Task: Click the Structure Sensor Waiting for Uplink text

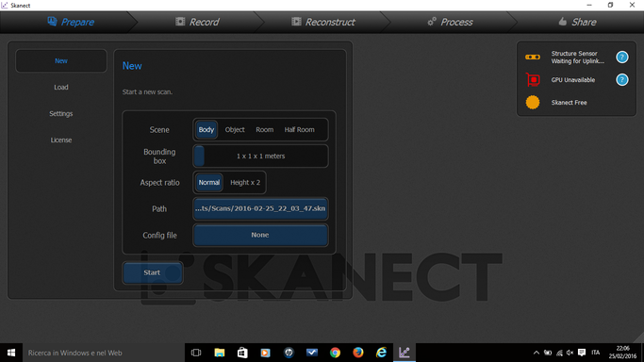Action: pyautogui.click(x=577, y=58)
